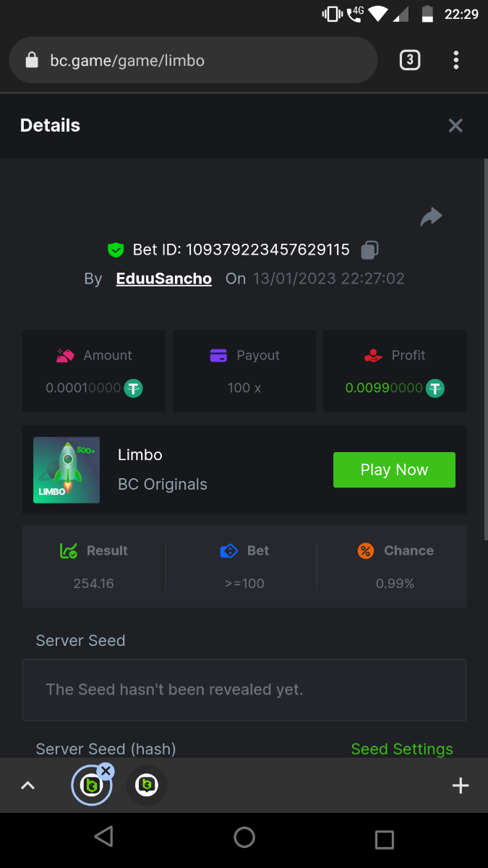This screenshot has height=868, width=488.
Task: Tap the Server Seed field
Action: pos(244,689)
